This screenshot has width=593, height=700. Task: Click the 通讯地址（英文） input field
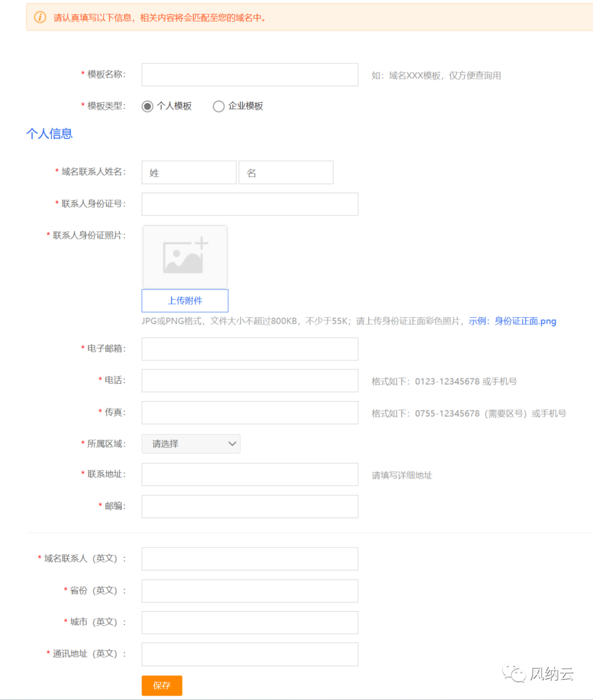tap(250, 654)
